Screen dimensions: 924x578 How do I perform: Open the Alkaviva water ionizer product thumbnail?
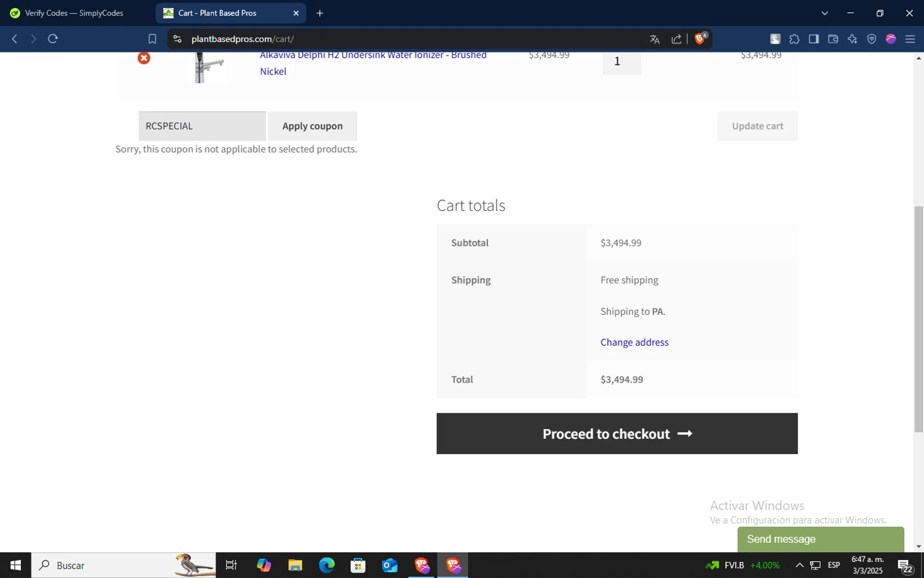209,68
